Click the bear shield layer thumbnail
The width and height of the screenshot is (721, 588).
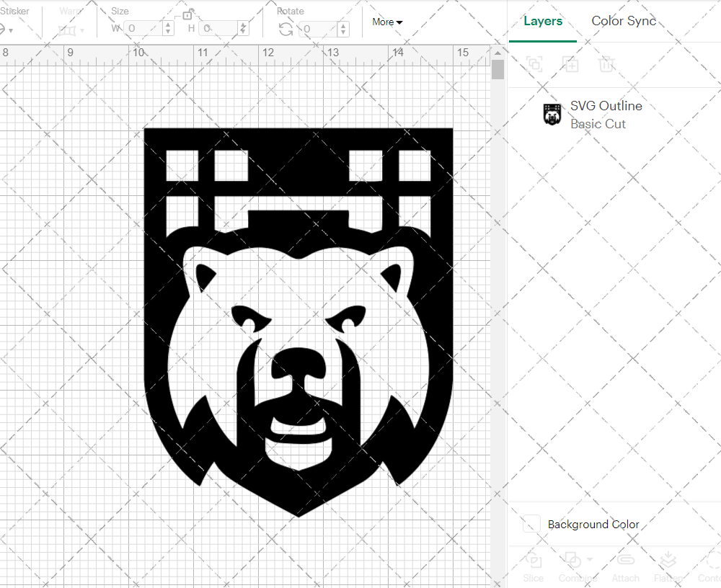[x=552, y=115]
